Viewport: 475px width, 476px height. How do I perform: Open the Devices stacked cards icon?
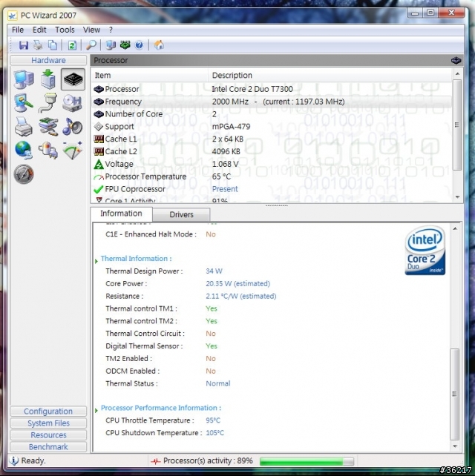tap(48, 126)
